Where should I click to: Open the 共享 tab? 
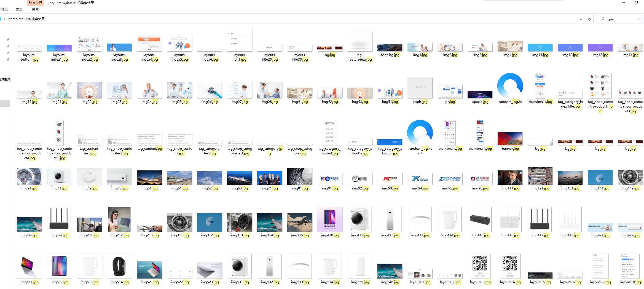[x=4, y=9]
